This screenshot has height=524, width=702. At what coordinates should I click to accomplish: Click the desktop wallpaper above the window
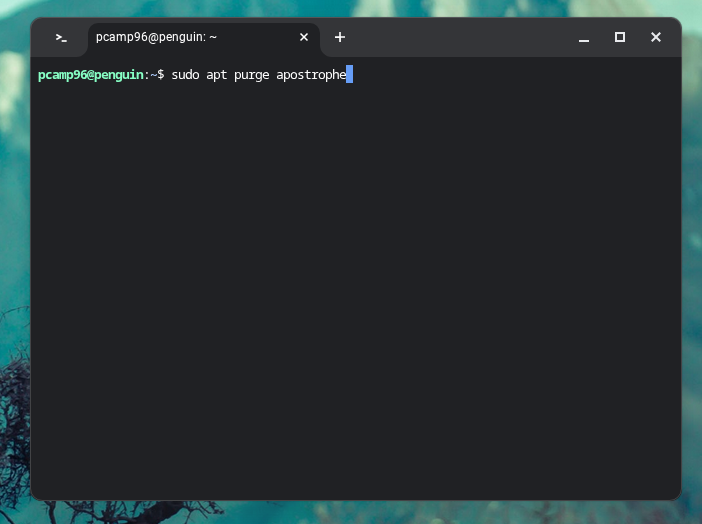point(350,8)
